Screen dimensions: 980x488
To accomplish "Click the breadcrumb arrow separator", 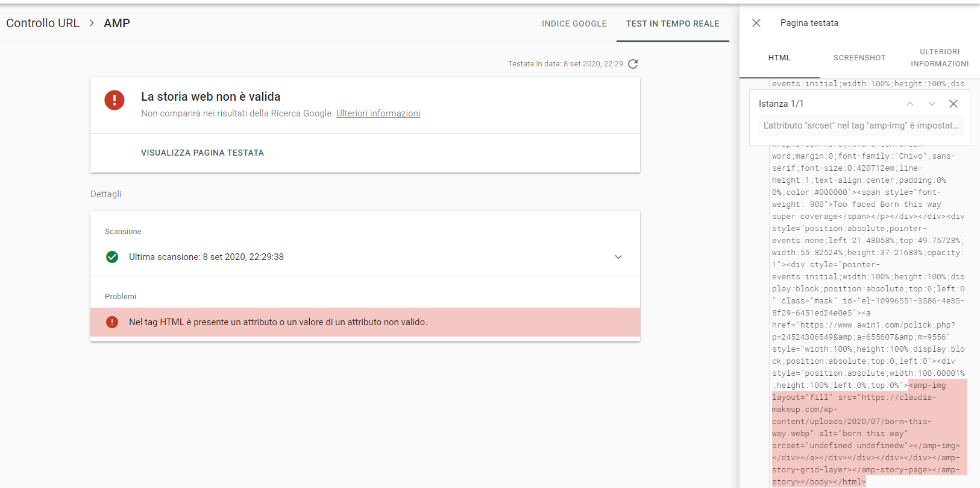I will coord(92,23).
